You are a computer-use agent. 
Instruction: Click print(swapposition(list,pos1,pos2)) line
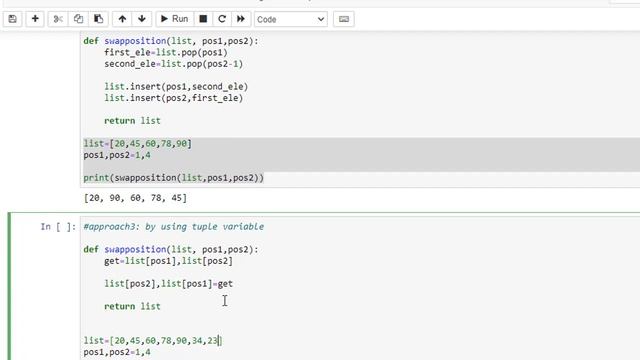tap(173, 178)
